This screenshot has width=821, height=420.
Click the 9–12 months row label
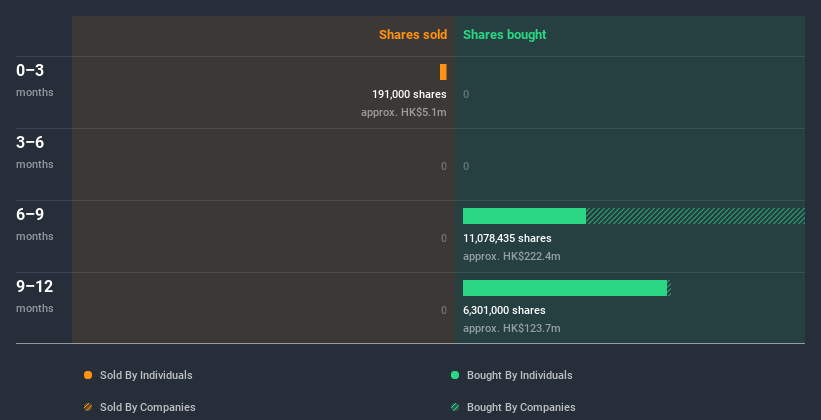[x=35, y=296]
